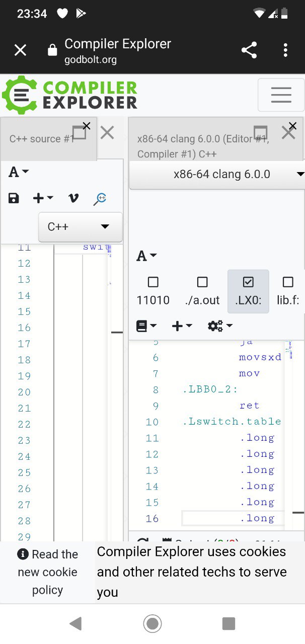Open the editor Add new dropdown
This screenshot has height=644, width=305.
(x=43, y=198)
